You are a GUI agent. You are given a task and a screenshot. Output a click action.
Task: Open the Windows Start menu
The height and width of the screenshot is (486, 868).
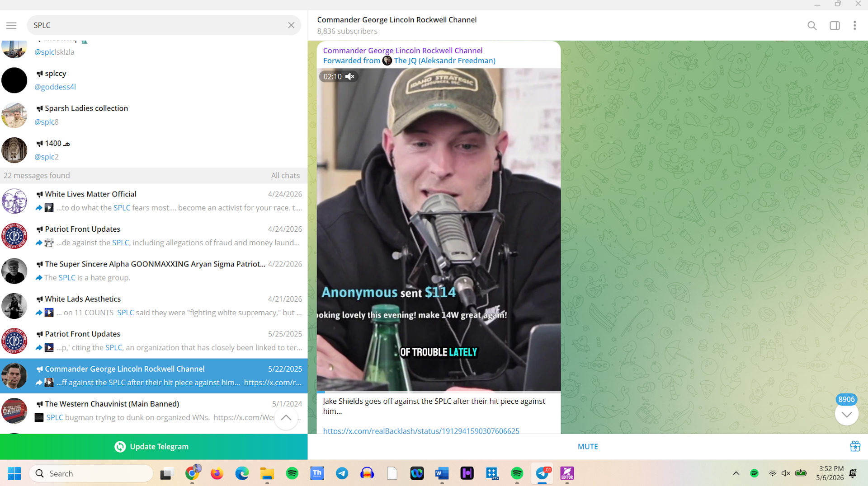[x=14, y=473]
